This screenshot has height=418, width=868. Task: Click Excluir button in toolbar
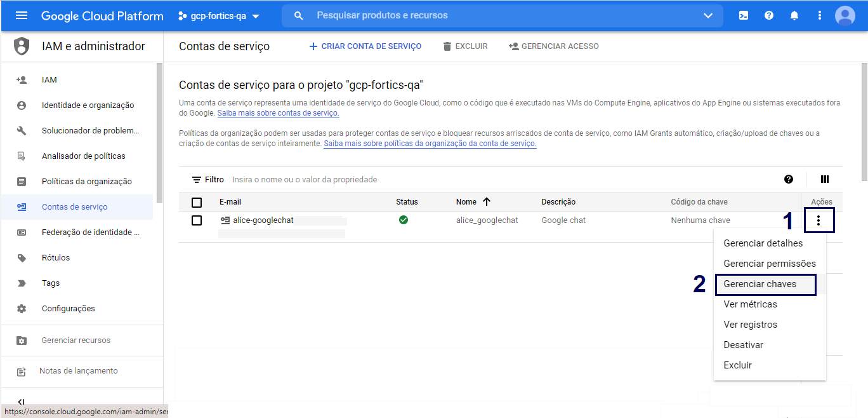coord(465,46)
